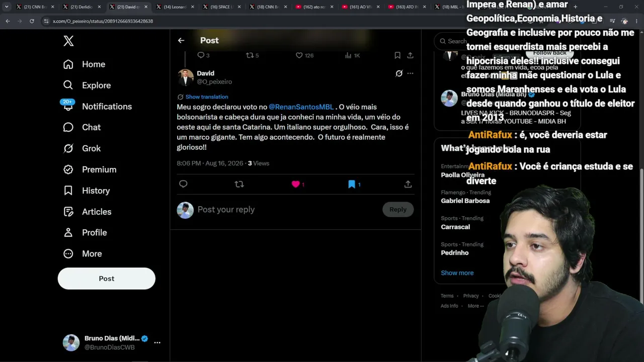
Task: Remove bookmark from David's post
Action: (352, 184)
